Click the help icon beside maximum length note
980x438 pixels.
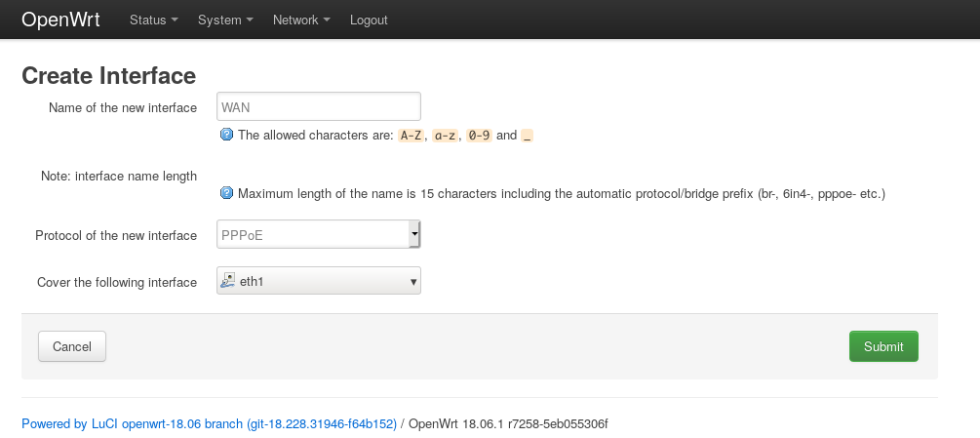(x=227, y=193)
